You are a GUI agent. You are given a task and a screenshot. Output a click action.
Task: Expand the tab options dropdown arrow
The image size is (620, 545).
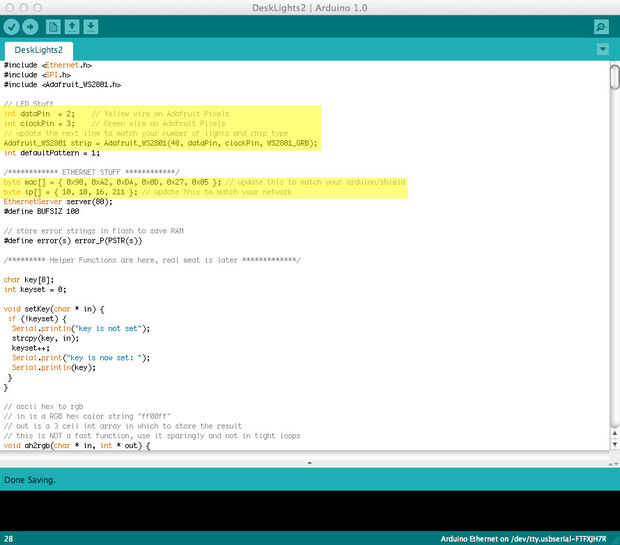click(602, 49)
